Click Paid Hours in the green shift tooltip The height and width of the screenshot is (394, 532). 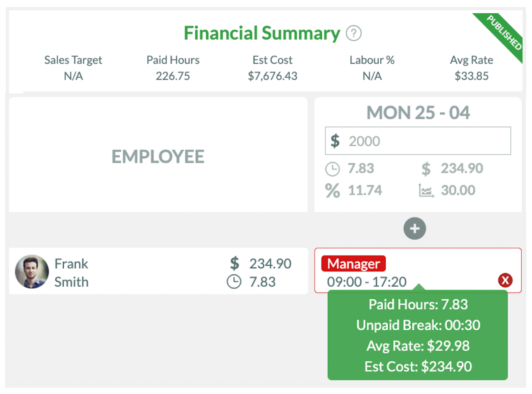coord(418,305)
